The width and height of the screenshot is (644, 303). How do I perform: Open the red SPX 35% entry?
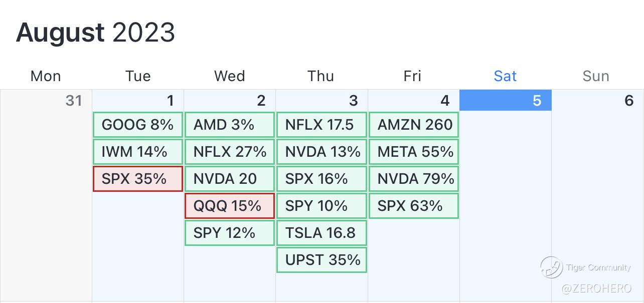pyautogui.click(x=138, y=179)
